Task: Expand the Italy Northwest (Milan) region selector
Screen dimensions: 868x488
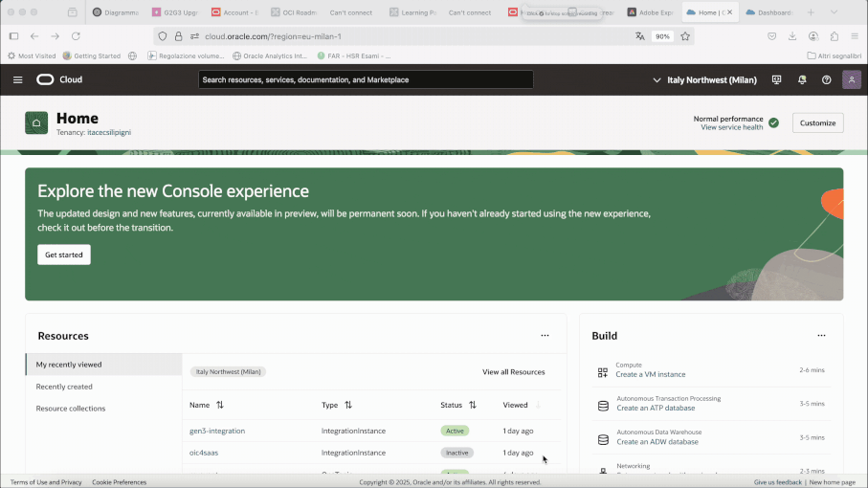Action: click(x=704, y=79)
